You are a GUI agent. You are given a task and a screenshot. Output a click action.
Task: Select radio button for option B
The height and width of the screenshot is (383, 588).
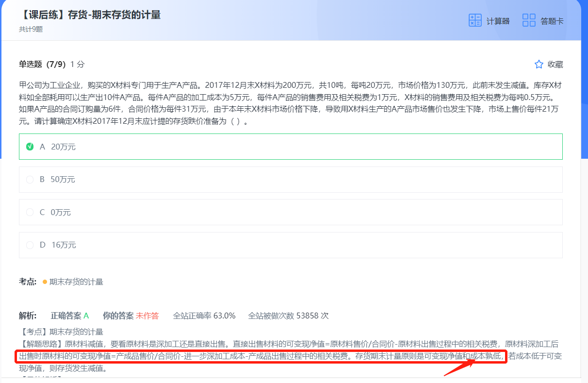(x=30, y=180)
